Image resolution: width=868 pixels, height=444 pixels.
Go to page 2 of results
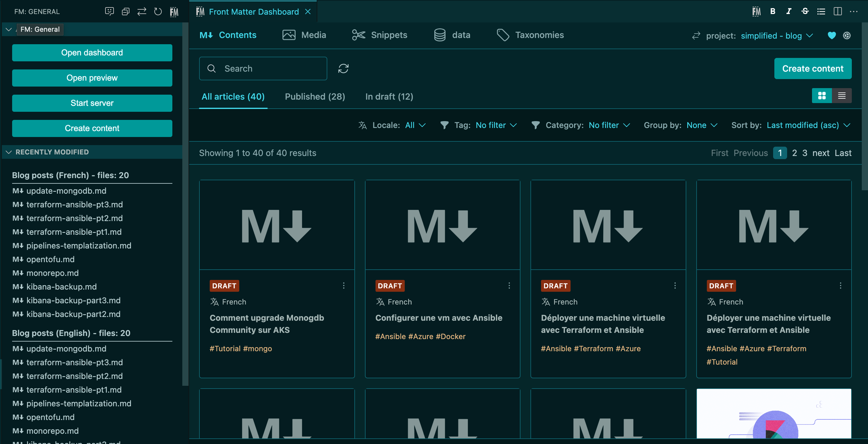pyautogui.click(x=794, y=153)
